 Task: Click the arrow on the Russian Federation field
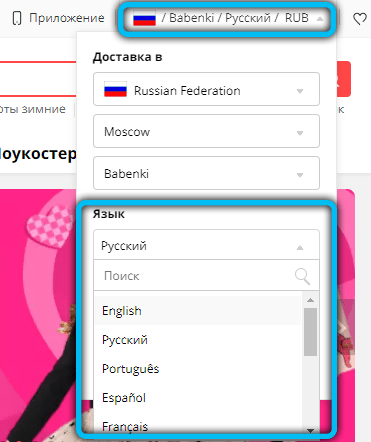click(300, 91)
